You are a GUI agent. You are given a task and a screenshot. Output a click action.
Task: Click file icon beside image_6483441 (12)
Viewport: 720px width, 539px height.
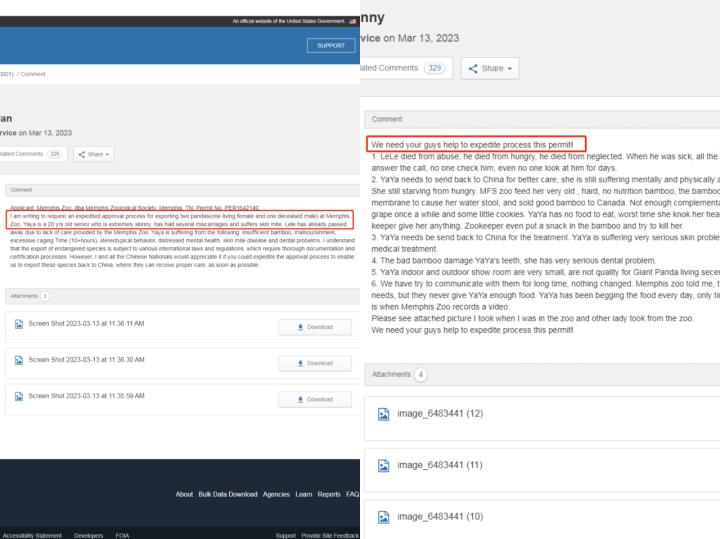click(384, 414)
